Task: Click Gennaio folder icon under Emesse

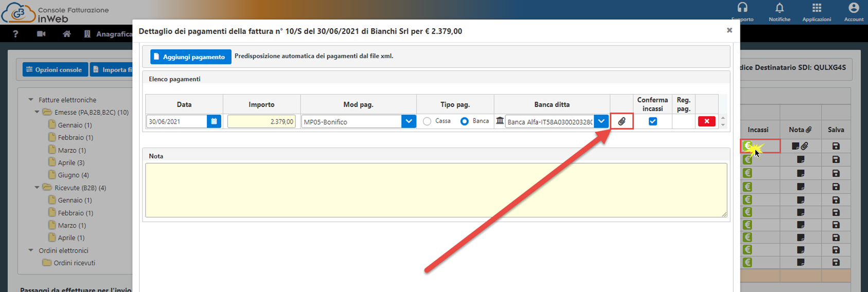Action: click(x=52, y=125)
